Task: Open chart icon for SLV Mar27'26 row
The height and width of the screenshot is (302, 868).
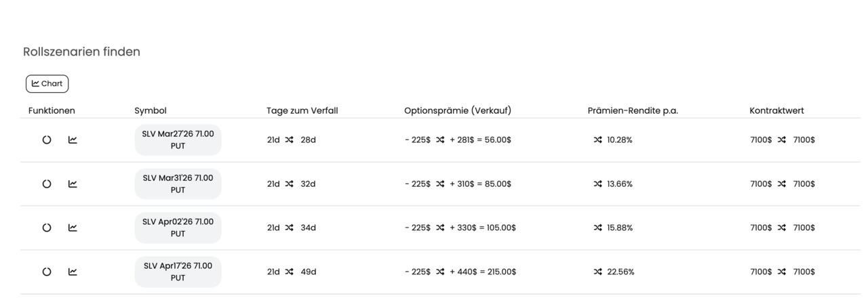Action: tap(73, 140)
